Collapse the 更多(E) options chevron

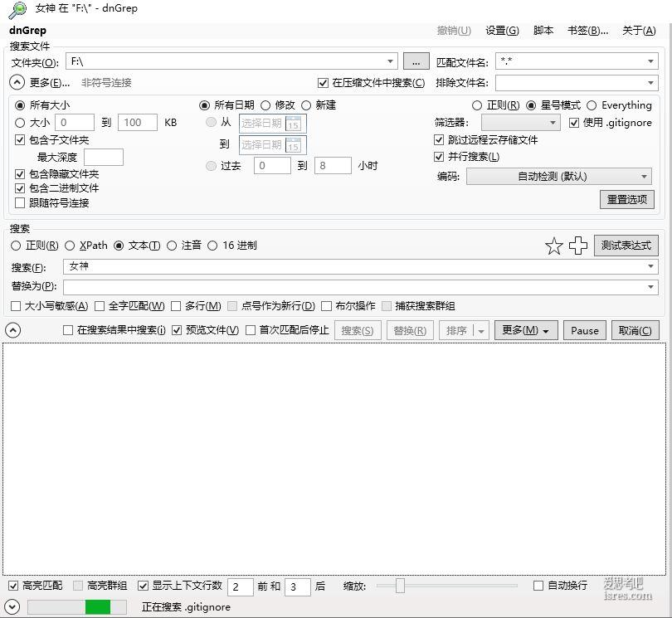click(x=17, y=82)
